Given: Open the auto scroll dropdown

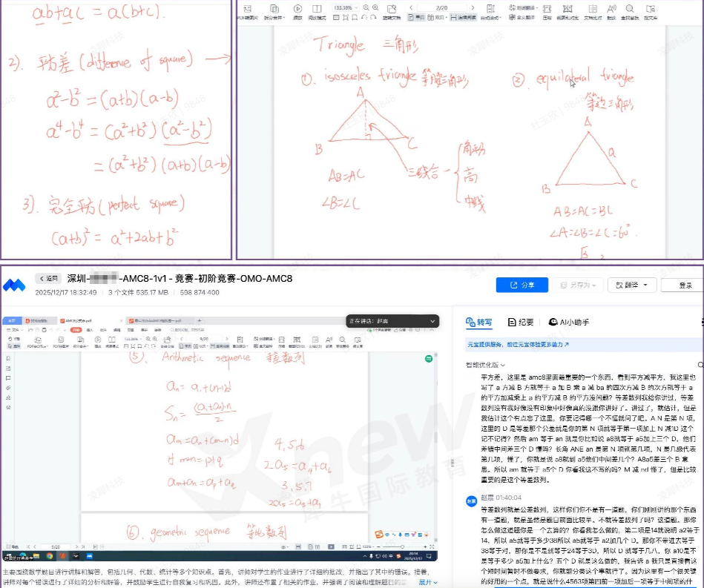Looking at the screenshot, I should [491, 12].
